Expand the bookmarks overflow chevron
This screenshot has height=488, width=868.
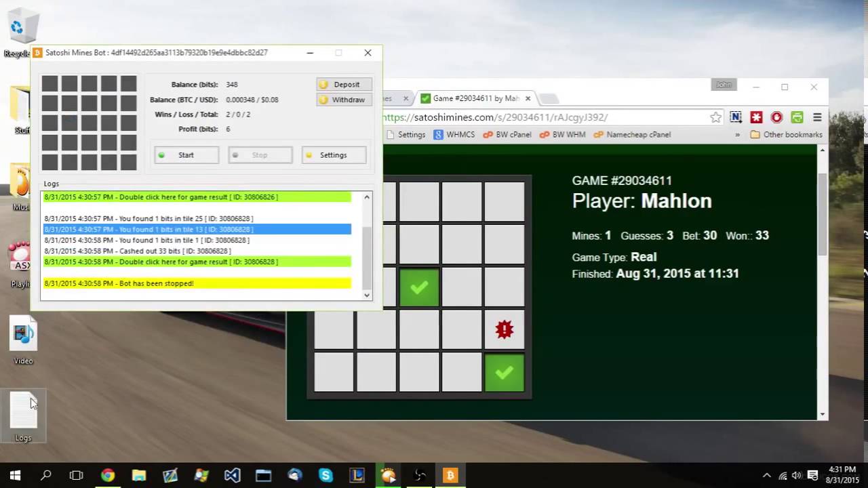pyautogui.click(x=737, y=135)
